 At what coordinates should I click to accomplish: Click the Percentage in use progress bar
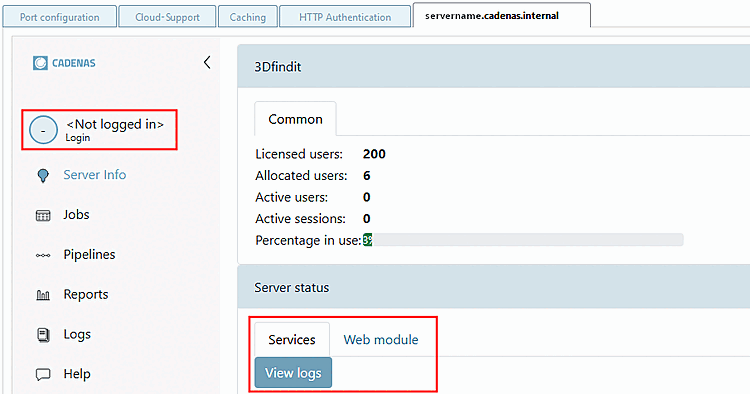(x=523, y=240)
